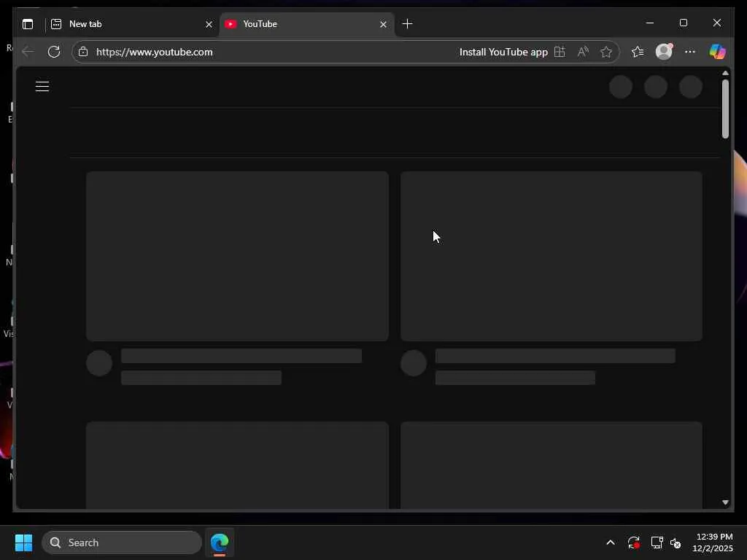Click the sync status tray icon
The width and height of the screenshot is (747, 560).
634,542
